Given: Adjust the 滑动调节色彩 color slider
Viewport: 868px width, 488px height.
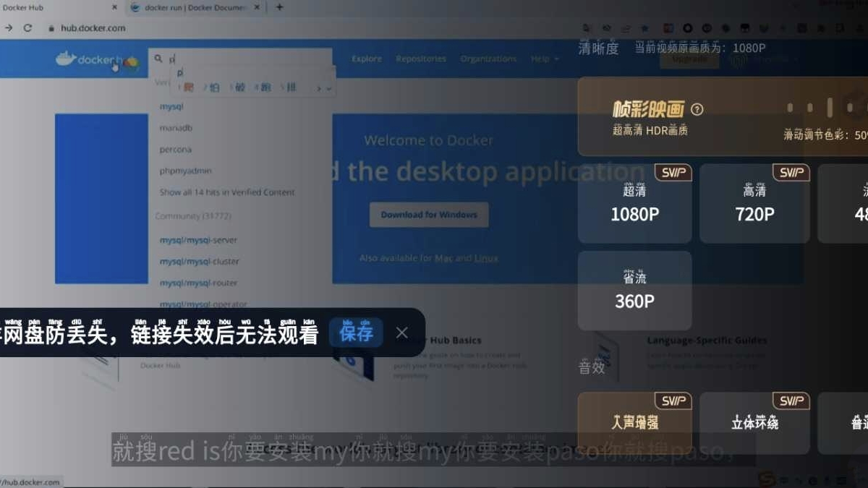Looking at the screenshot, I should point(829,108).
